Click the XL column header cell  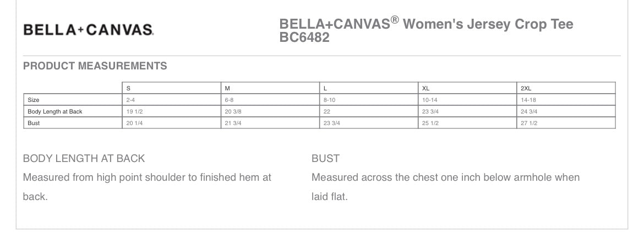467,88
